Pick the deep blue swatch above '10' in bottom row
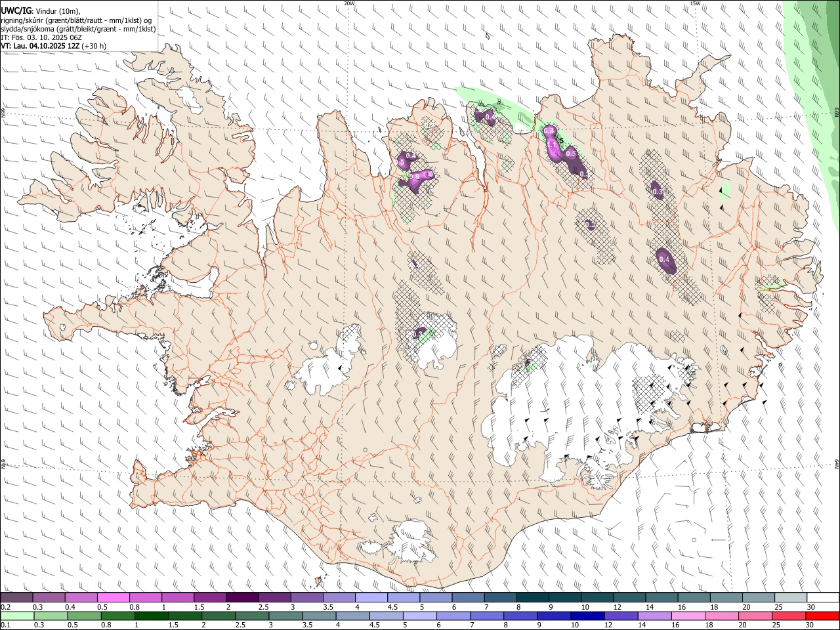 click(587, 616)
